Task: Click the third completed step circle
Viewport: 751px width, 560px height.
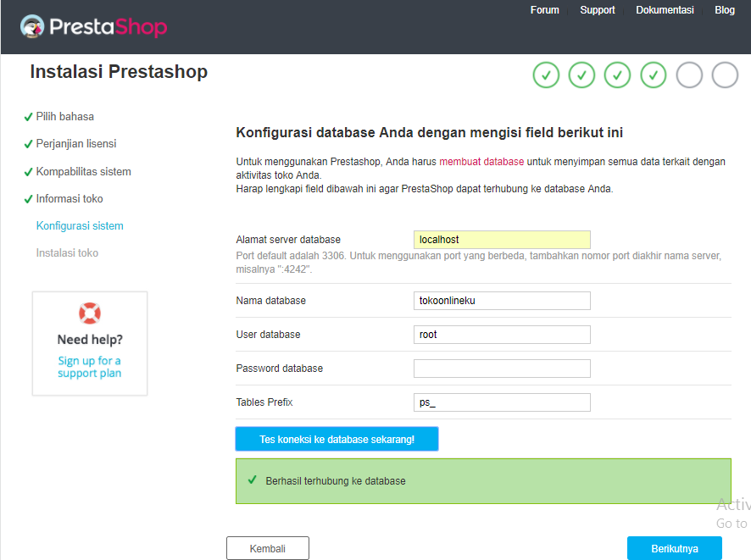Action: pyautogui.click(x=617, y=75)
